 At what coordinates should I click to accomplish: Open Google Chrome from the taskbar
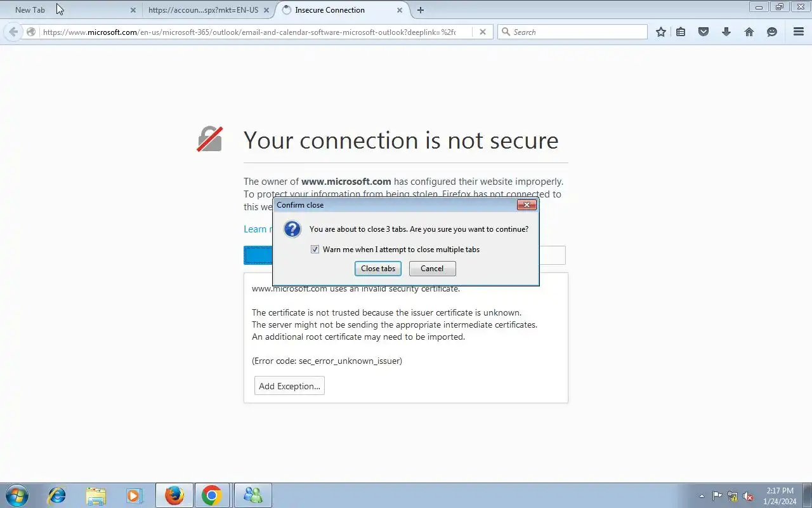pos(211,495)
